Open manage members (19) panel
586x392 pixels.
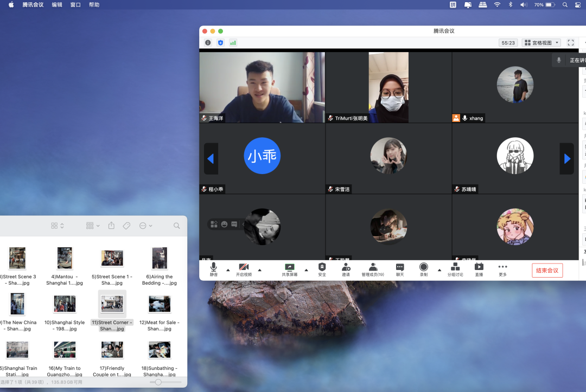click(x=373, y=269)
